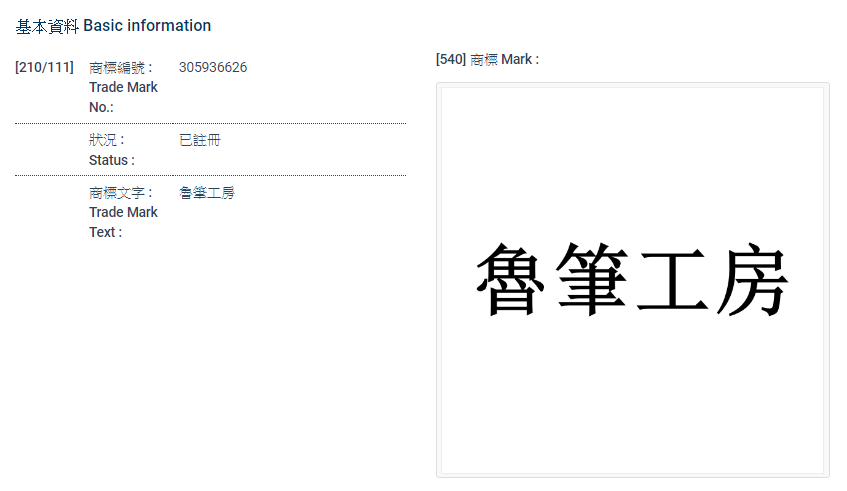Image resolution: width=847 pixels, height=491 pixels.
Task: Click the 商標文字 Chinese label
Action: [120, 193]
